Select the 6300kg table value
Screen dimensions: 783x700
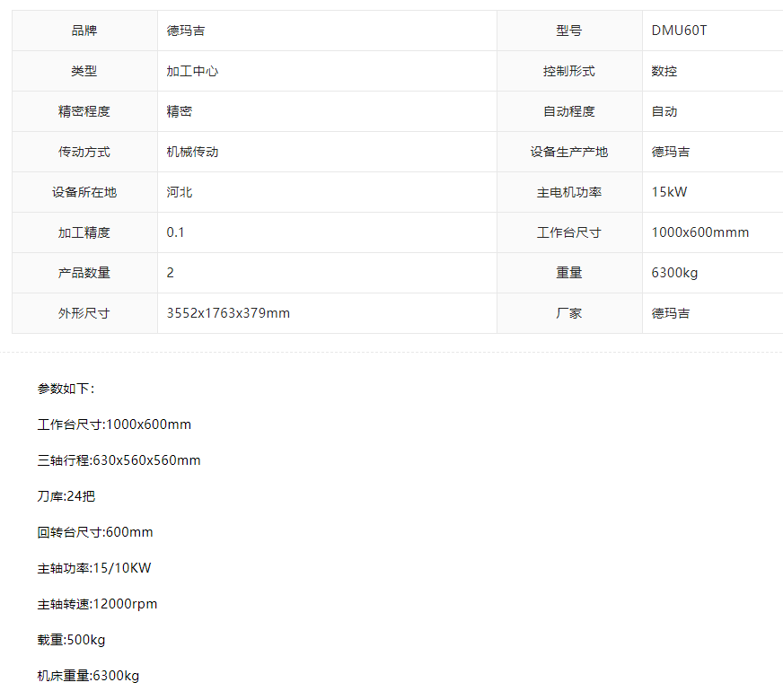[x=674, y=273]
